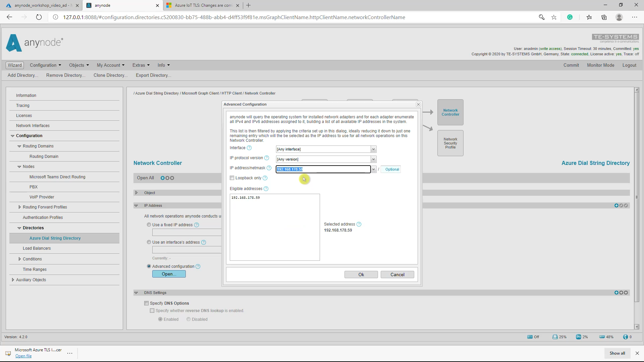Image resolution: width=644 pixels, height=362 pixels.
Task: Select the Use a fixed IP address radio
Action: point(149,225)
